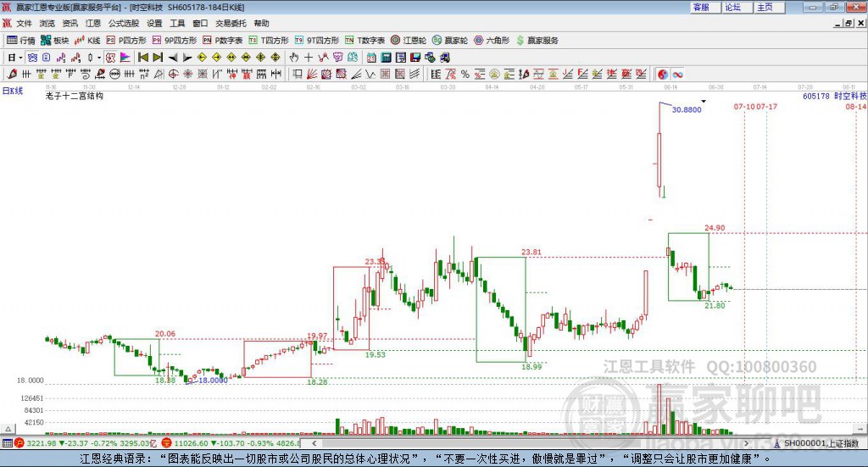Open 赢家服务 service button

[537, 41]
